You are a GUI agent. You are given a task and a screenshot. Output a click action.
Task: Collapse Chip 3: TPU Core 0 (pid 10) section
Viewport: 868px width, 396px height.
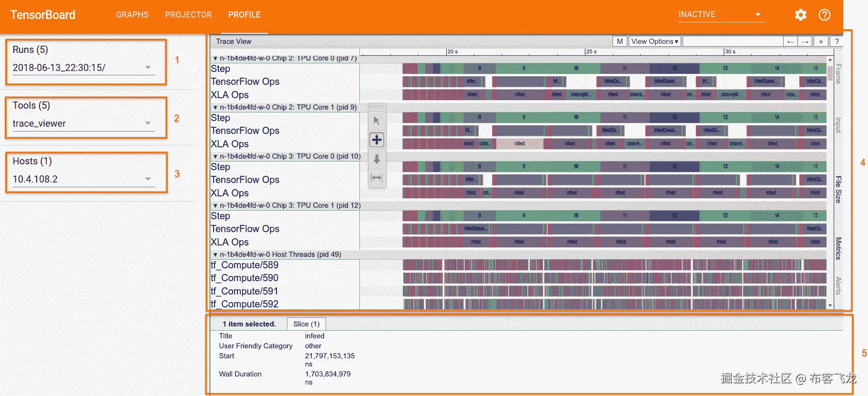pyautogui.click(x=215, y=156)
